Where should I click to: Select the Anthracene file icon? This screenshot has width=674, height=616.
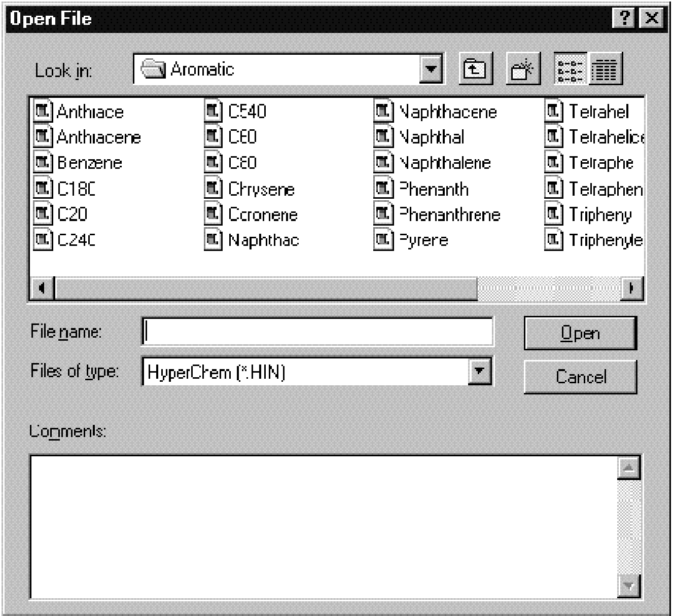click(43, 137)
